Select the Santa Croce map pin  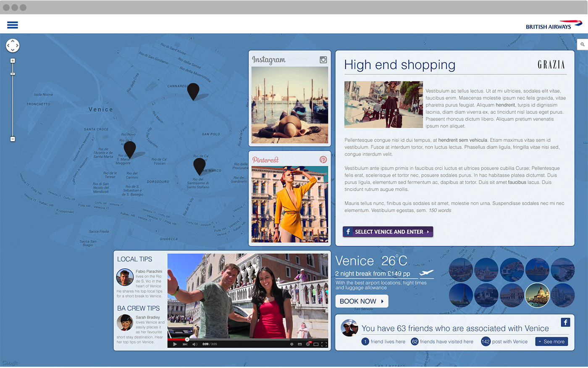(130, 150)
